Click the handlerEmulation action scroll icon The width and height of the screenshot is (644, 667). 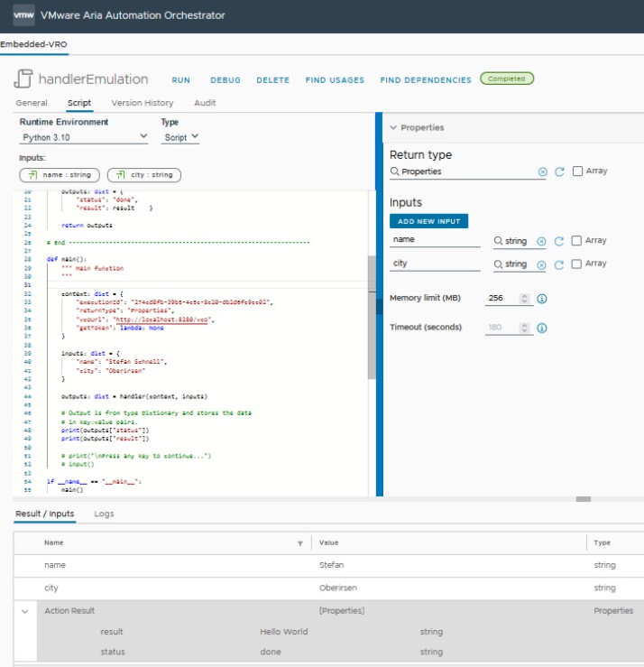(x=23, y=79)
